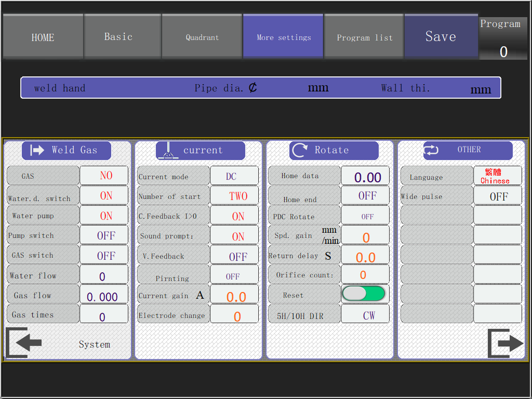The height and width of the screenshot is (399, 532).
Task: Click the exit arrow icon in OTHER panel
Action: point(505,343)
